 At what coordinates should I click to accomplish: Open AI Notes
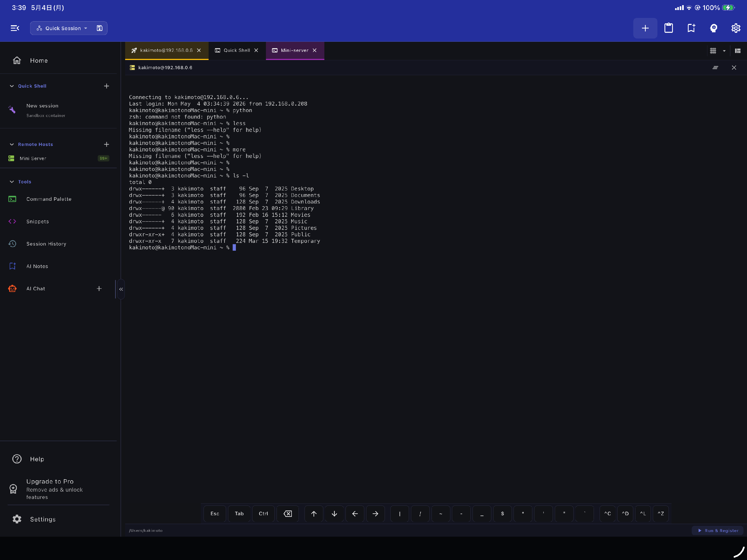58,266
